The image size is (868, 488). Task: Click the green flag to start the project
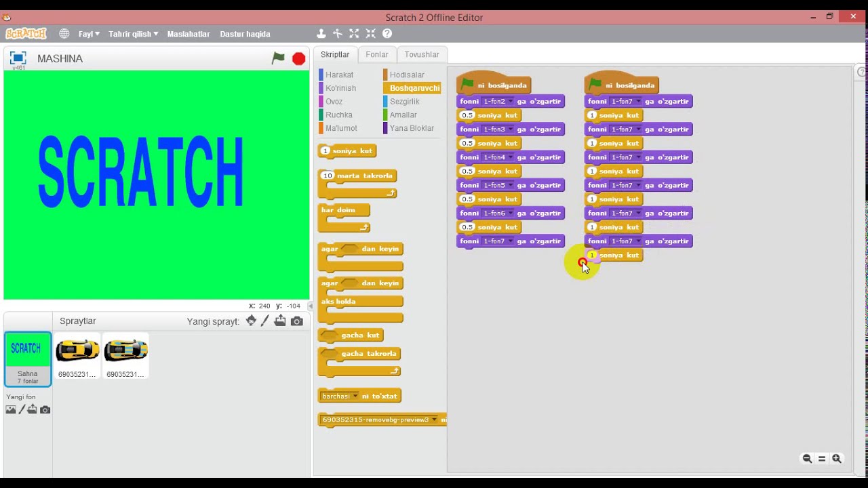278,58
